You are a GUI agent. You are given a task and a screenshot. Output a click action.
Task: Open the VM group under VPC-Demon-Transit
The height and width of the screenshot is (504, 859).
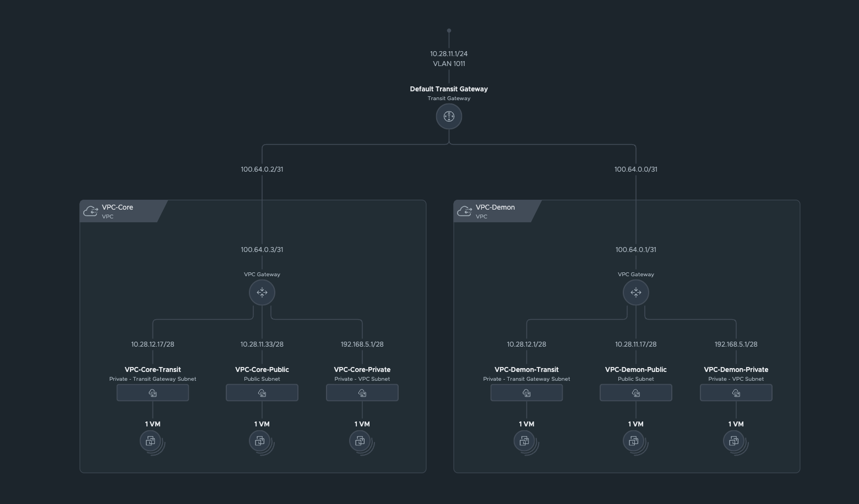point(525,441)
